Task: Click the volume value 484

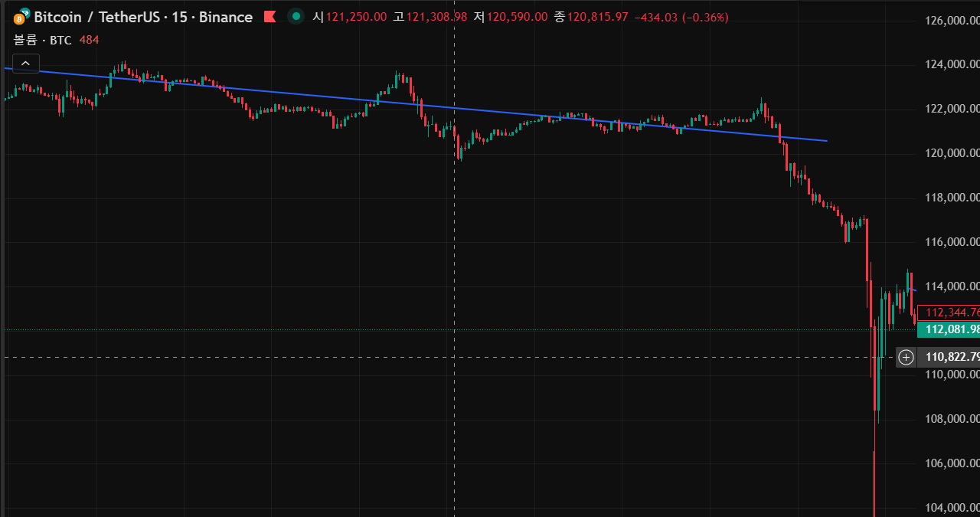Action: click(89, 40)
